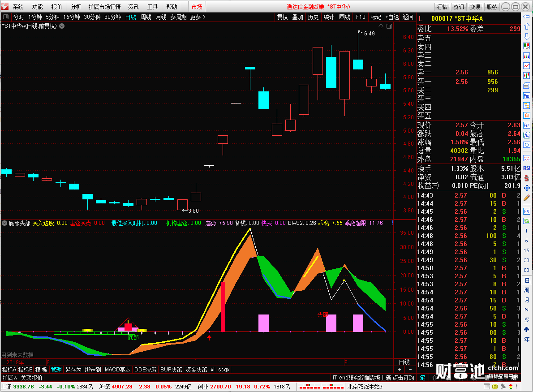This screenshot has width=533, height=392.
Task: Open dropdown arrow before 底部头部 indicator name
Action: click(4, 223)
